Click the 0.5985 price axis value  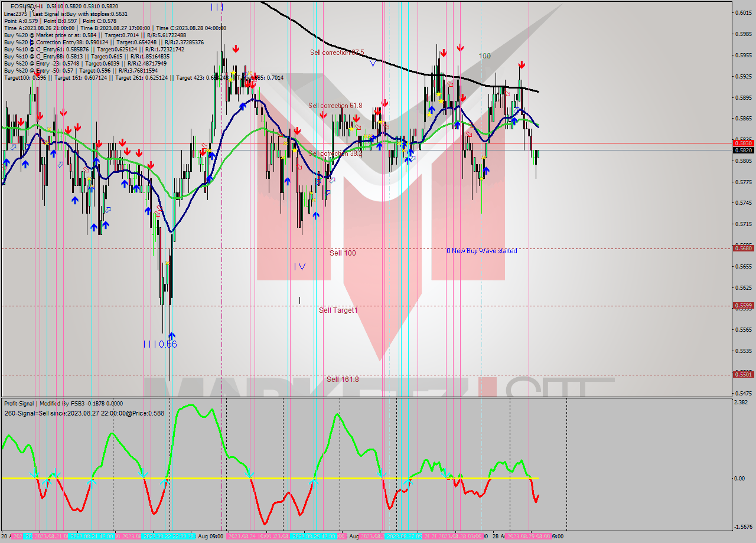743,34
